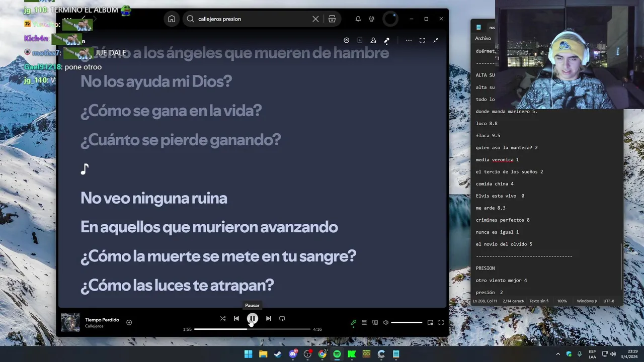The height and width of the screenshot is (362, 644).
Task: Skip to the previous track
Action: tap(236, 318)
